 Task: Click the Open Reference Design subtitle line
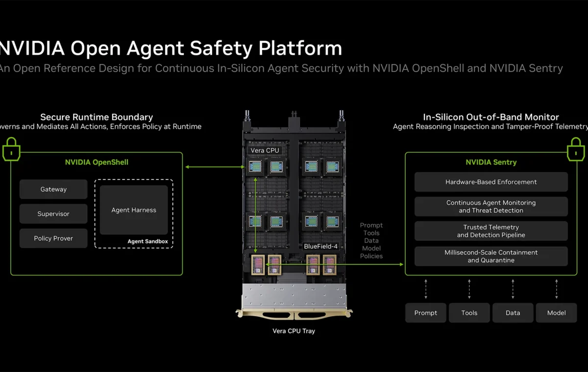pos(281,68)
